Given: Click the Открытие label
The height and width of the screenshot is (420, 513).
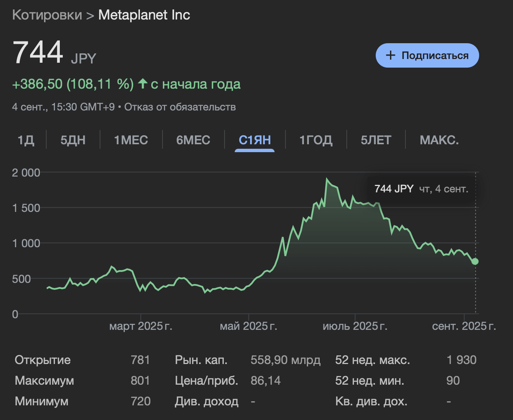Looking at the screenshot, I should click(42, 360).
